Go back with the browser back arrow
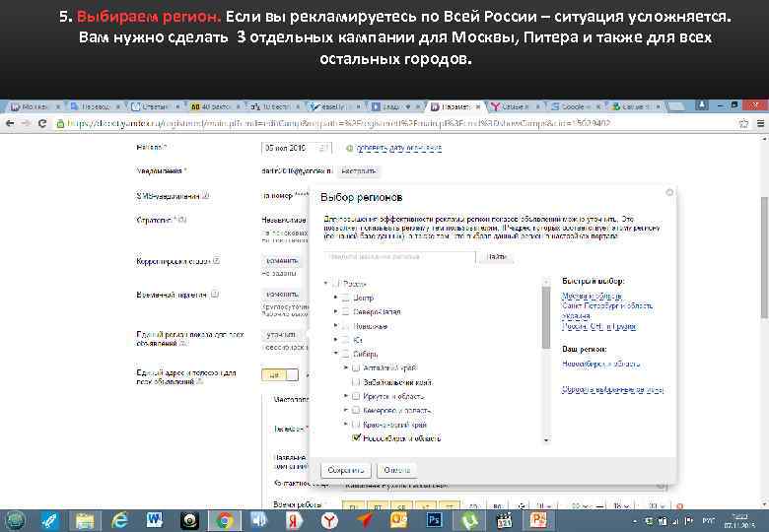Image resolution: width=769 pixels, height=532 pixels. point(9,123)
